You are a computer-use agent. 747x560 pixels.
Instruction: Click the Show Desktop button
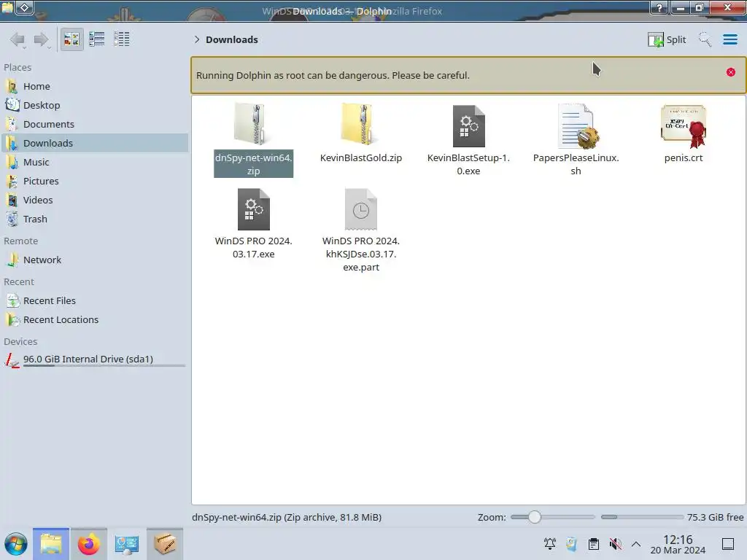(728, 544)
